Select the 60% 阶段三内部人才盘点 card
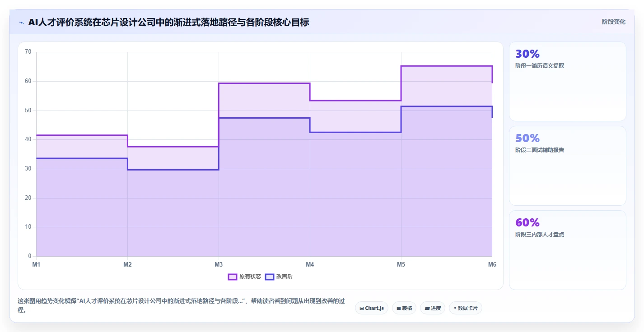Image resolution: width=644 pixels, height=332 pixels. [x=568, y=250]
